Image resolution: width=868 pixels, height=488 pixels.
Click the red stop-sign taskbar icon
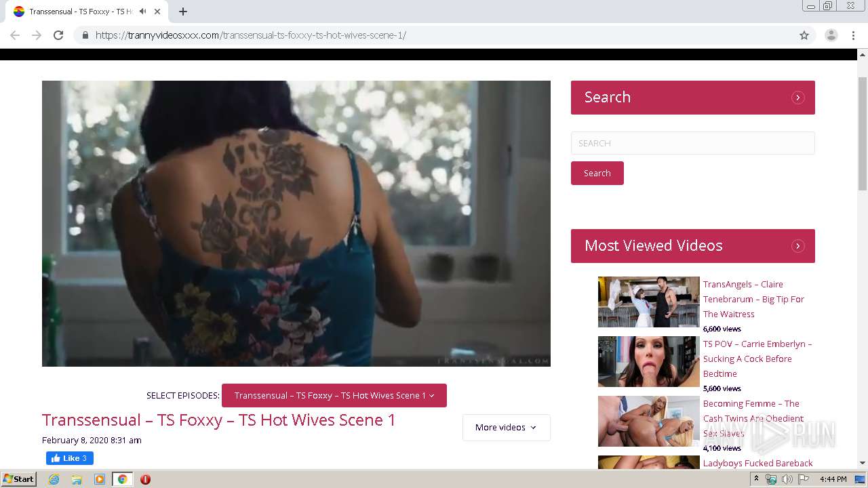pyautogui.click(x=145, y=479)
